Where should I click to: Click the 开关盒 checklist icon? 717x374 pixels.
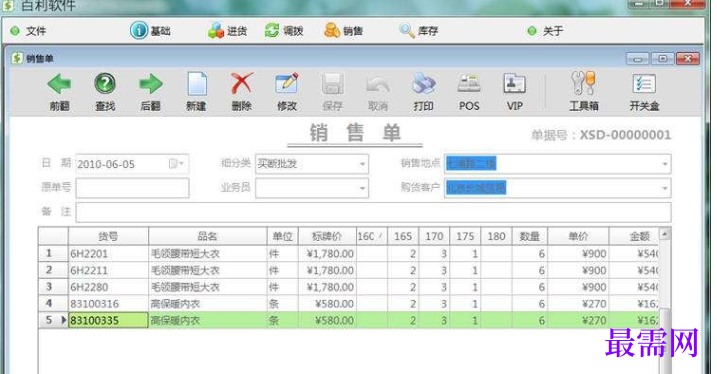click(x=644, y=84)
